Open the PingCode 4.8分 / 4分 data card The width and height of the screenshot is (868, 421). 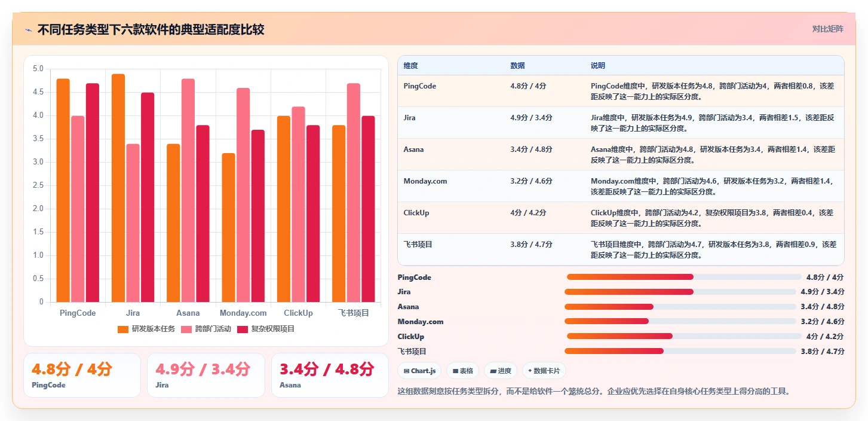(82, 375)
